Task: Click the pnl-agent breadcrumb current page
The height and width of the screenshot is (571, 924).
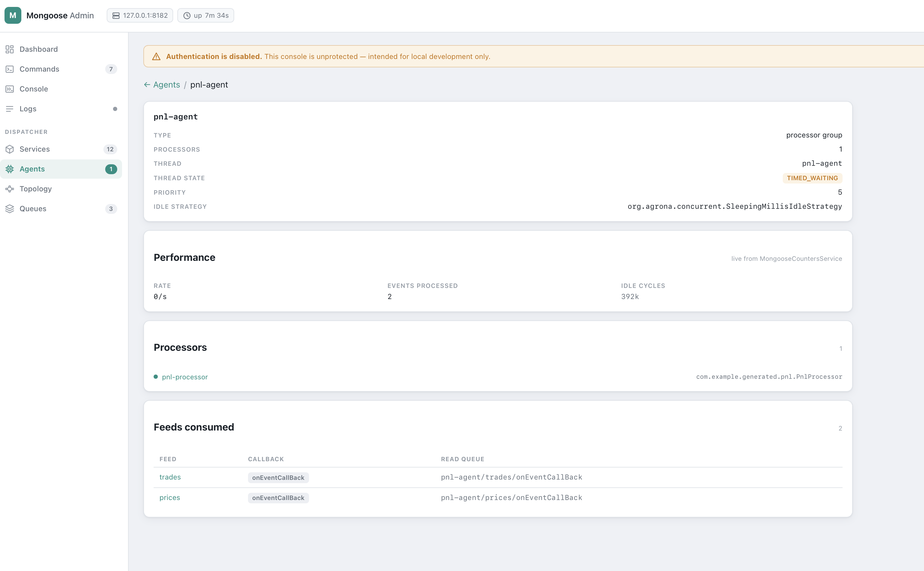Action: tap(209, 85)
